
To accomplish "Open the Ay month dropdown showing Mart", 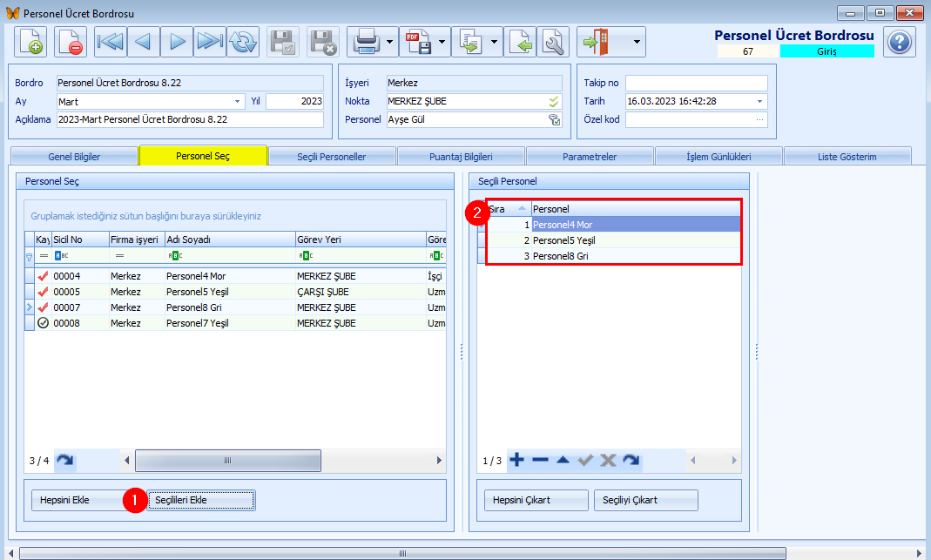I will (x=238, y=101).
